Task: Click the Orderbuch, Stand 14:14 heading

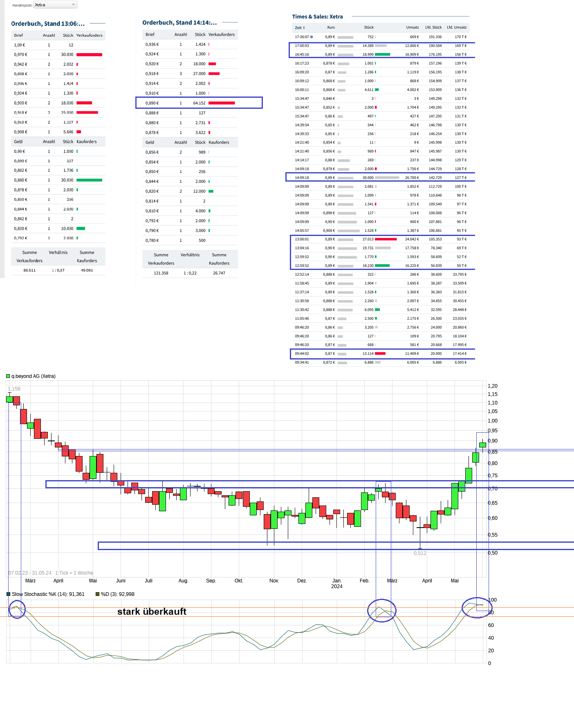Action: click(179, 23)
